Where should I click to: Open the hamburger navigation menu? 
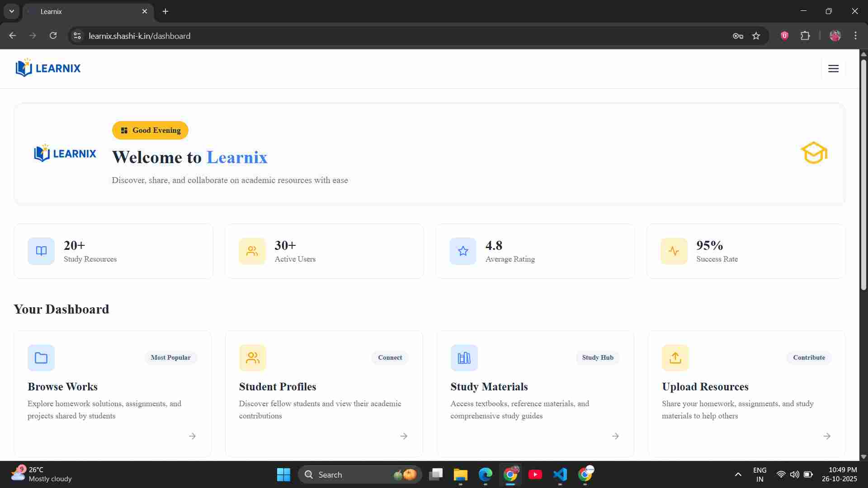[833, 68]
